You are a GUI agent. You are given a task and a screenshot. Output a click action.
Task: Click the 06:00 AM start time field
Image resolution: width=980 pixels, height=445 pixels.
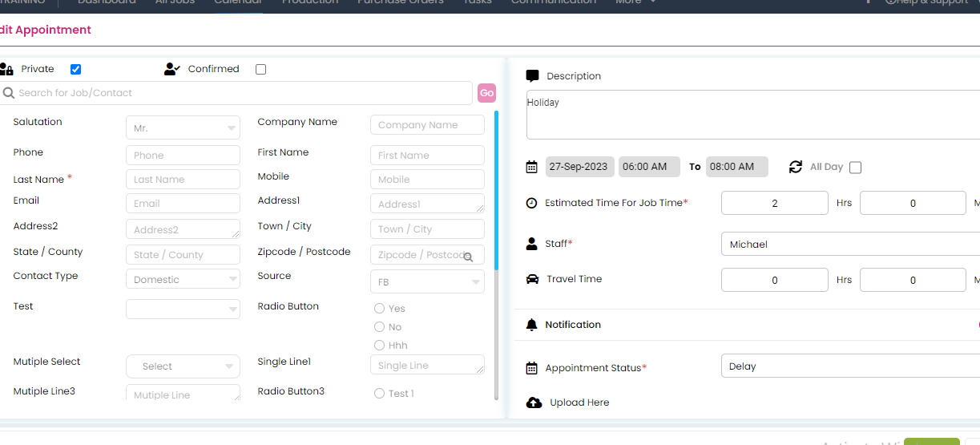[x=649, y=167]
